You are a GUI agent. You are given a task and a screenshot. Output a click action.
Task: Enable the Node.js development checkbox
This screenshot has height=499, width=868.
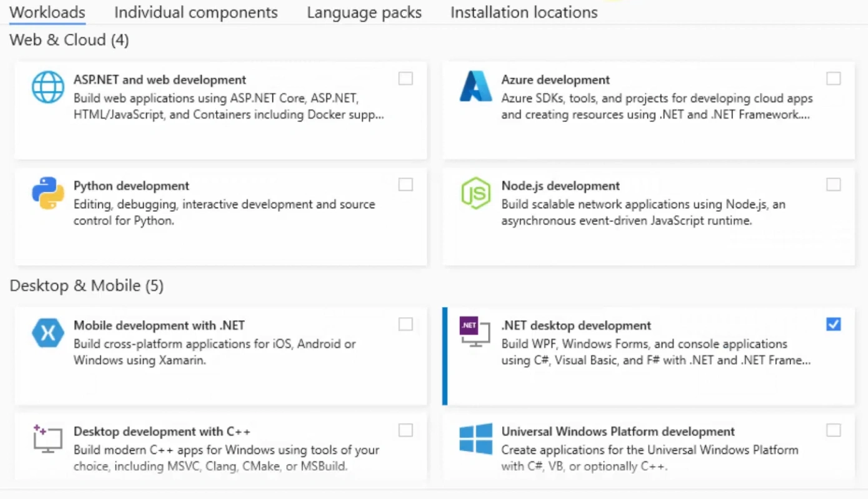click(x=834, y=184)
